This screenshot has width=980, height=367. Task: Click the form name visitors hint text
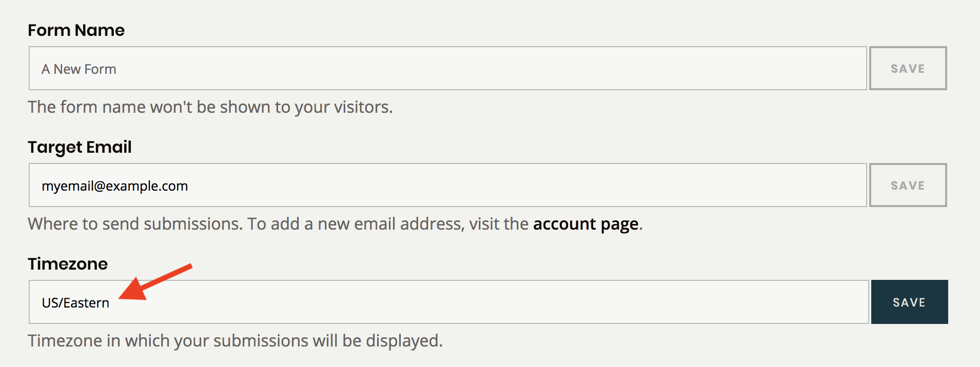click(x=210, y=107)
